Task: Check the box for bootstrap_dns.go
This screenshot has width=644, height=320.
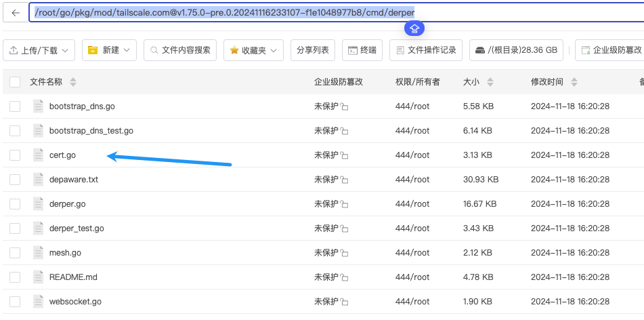Action: [x=15, y=106]
